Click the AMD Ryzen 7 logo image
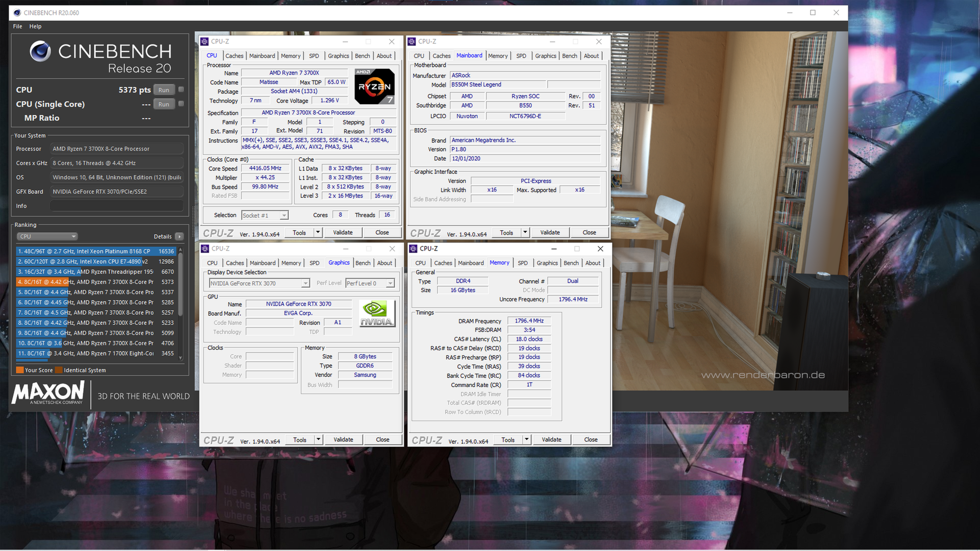 375,86
